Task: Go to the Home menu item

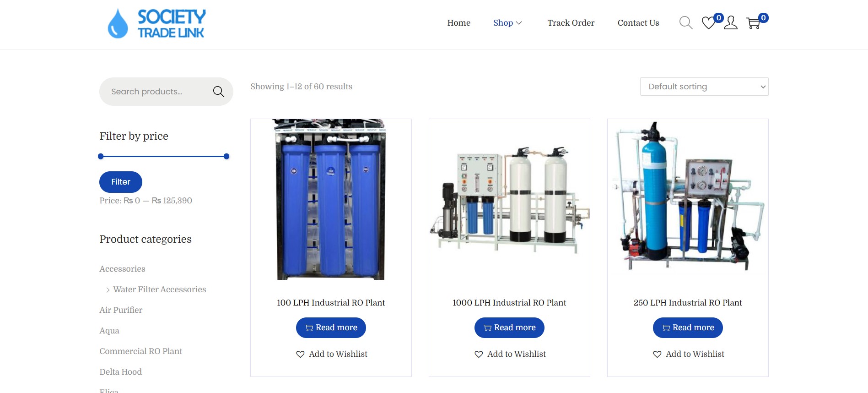Action: [459, 23]
